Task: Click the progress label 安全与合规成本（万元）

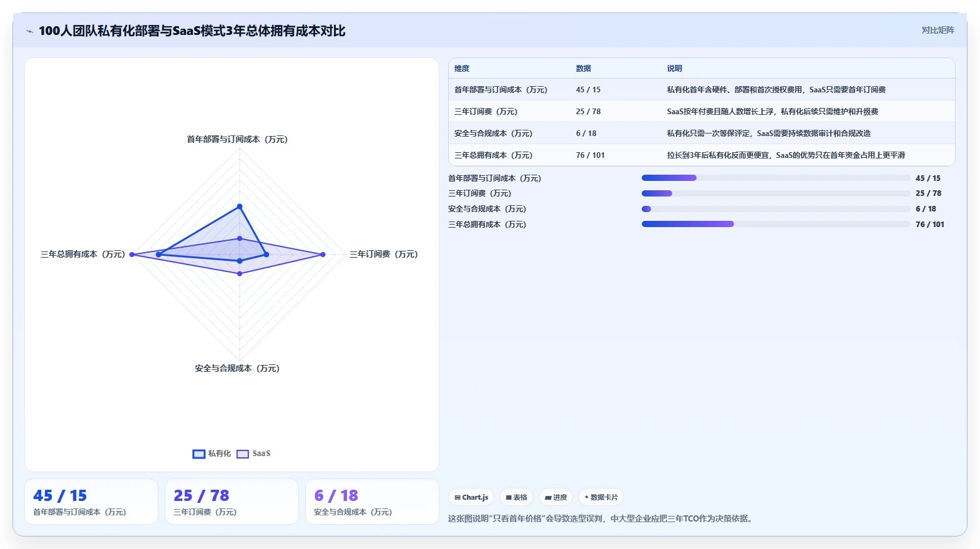Action: 487,209
